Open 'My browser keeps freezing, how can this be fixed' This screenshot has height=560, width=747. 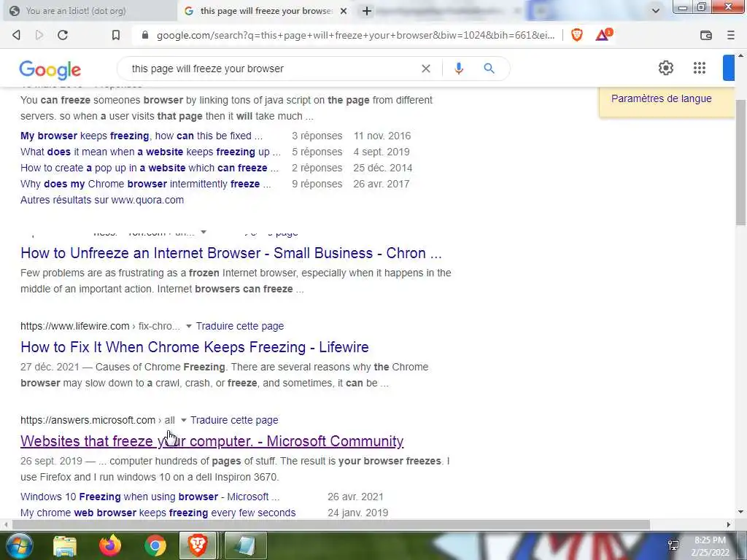142,136
